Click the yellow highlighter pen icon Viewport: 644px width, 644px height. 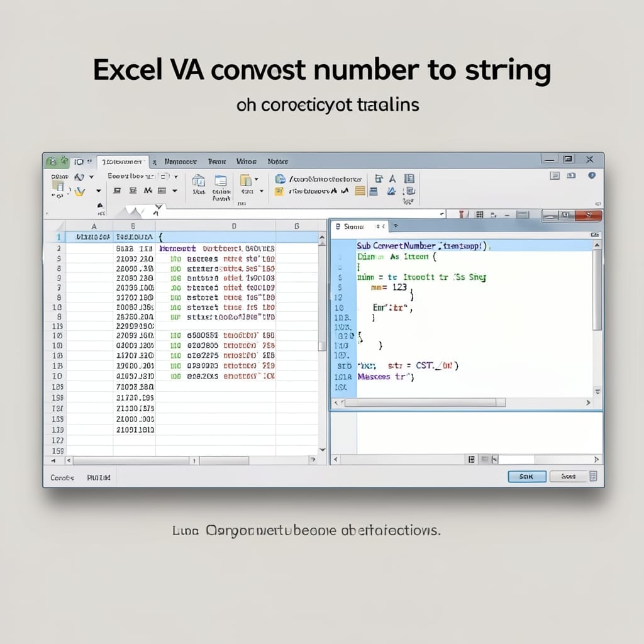79,191
